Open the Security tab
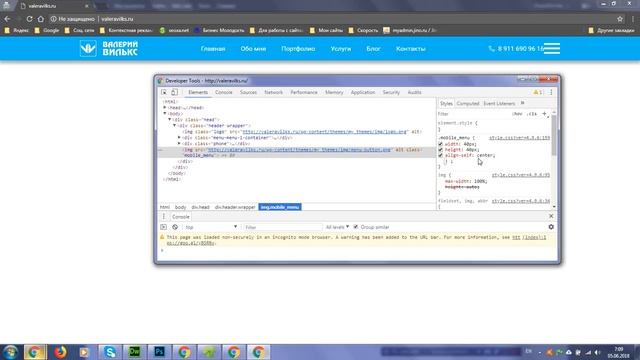Viewport: 640px width, 360px height. click(391, 93)
